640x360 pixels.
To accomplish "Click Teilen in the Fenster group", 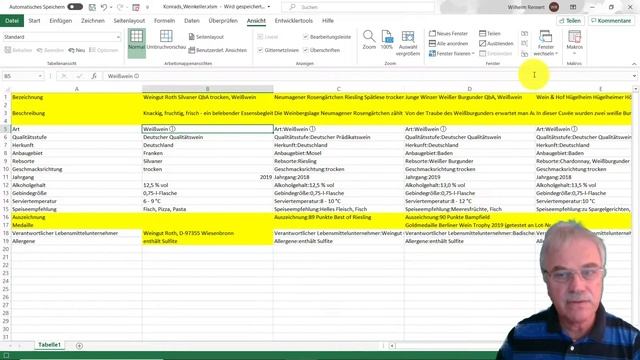I will pyautogui.click(x=490, y=33).
